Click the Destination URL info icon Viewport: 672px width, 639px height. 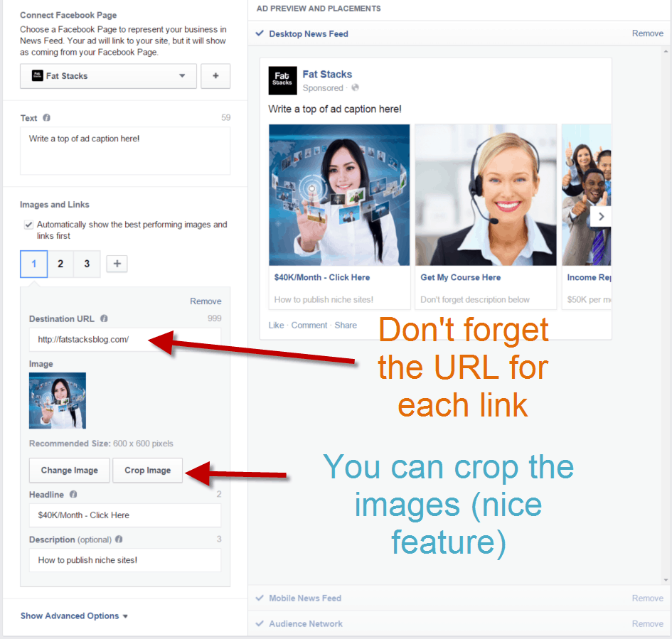tap(104, 318)
